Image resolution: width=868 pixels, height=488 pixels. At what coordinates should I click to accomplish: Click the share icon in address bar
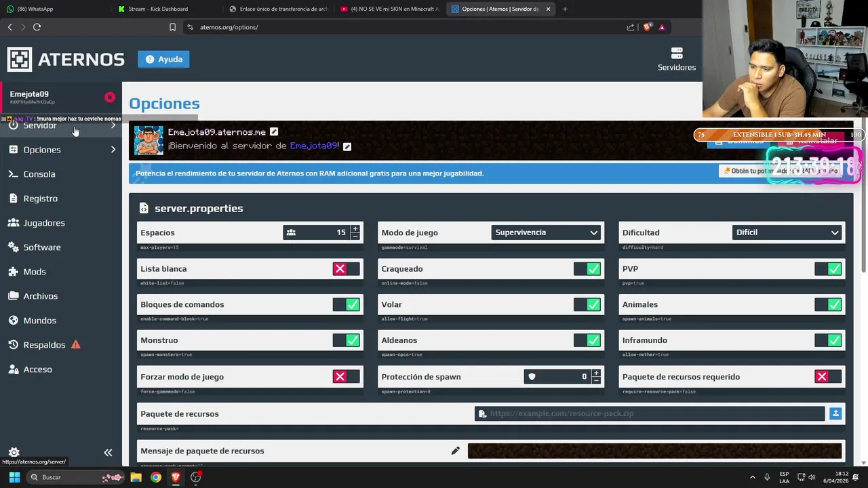(631, 27)
